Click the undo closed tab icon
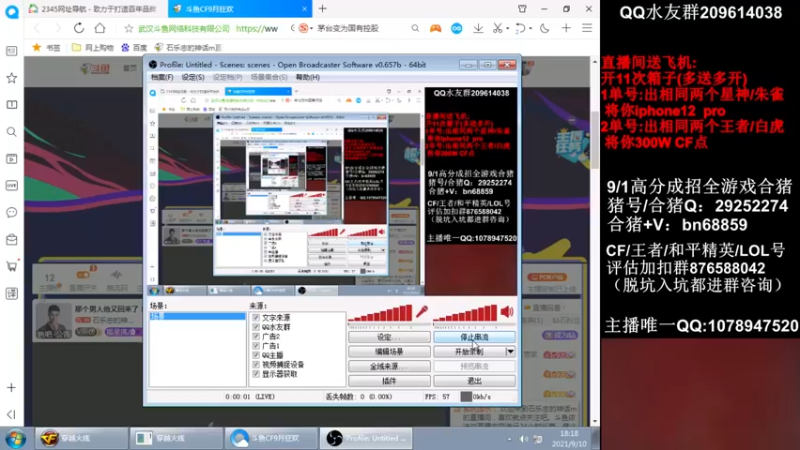This screenshot has width=800, height=450. tap(519, 29)
